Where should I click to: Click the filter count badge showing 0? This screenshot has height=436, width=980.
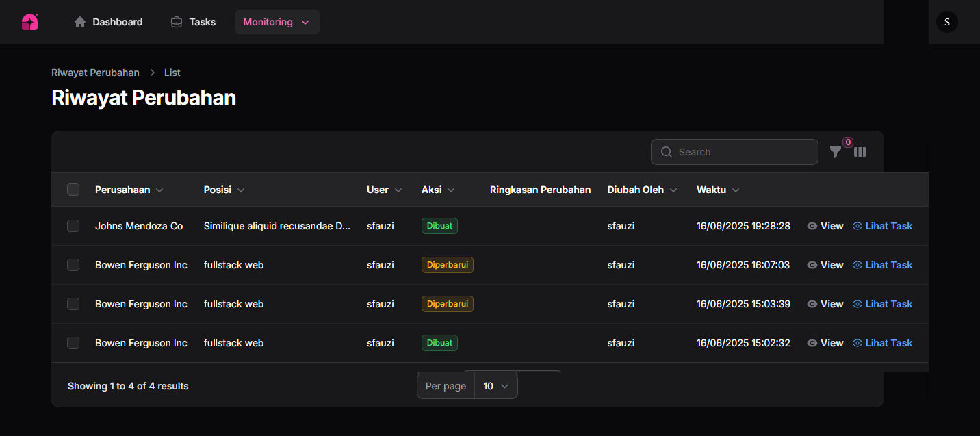point(848,142)
